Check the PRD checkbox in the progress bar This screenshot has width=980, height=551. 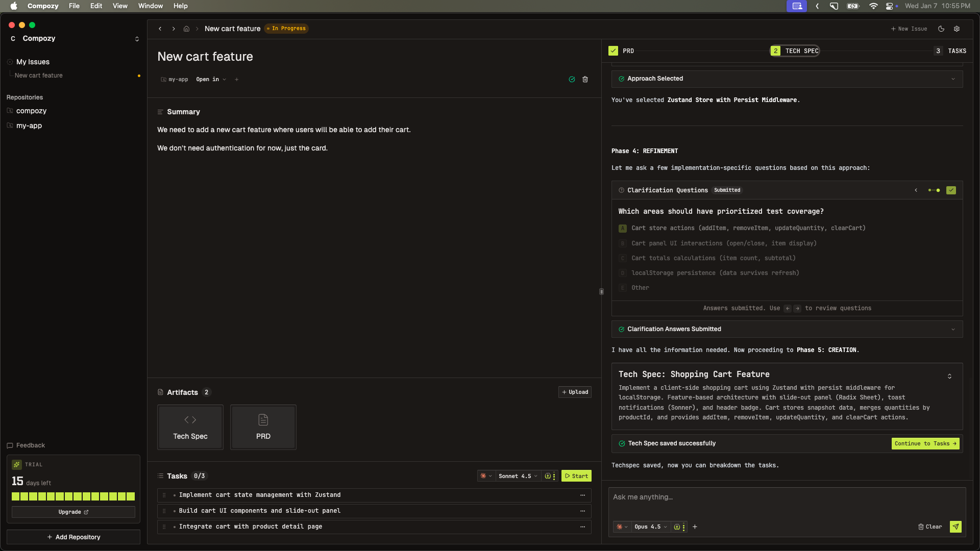click(613, 51)
